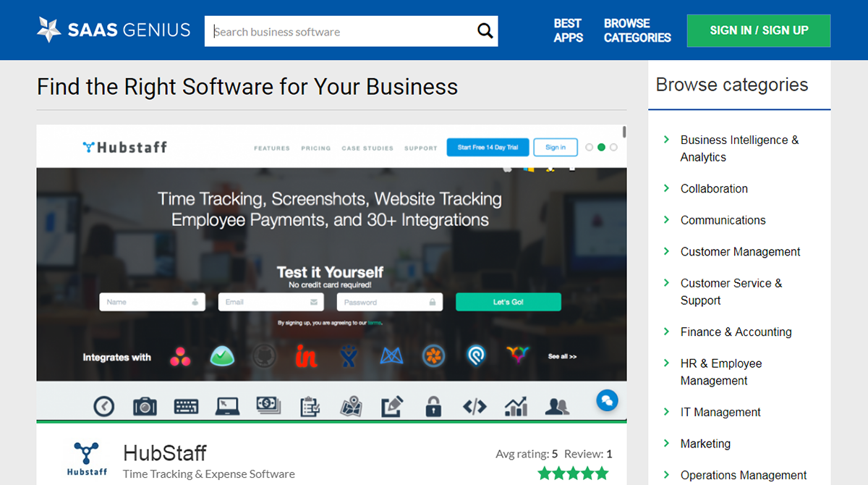Open the Marketing category link
Viewport: 868px width, 485px height.
705,444
